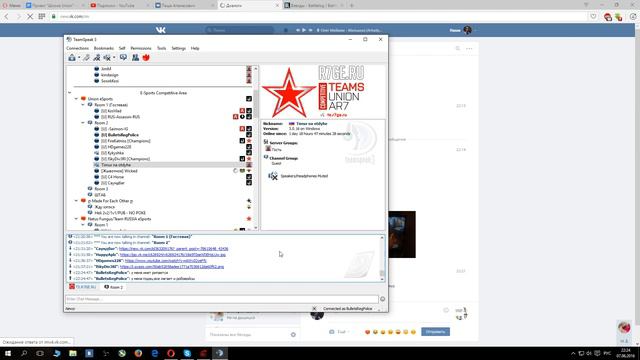This screenshot has width=640, height=360.
Task: Select user RUS-Assassin-RUS in Room 1
Action: [120, 117]
